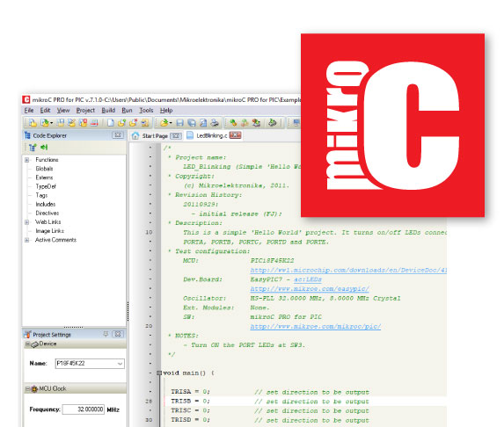The width and height of the screenshot is (504, 427).
Task: Collapse the void main() code fold
Action: coord(159,373)
